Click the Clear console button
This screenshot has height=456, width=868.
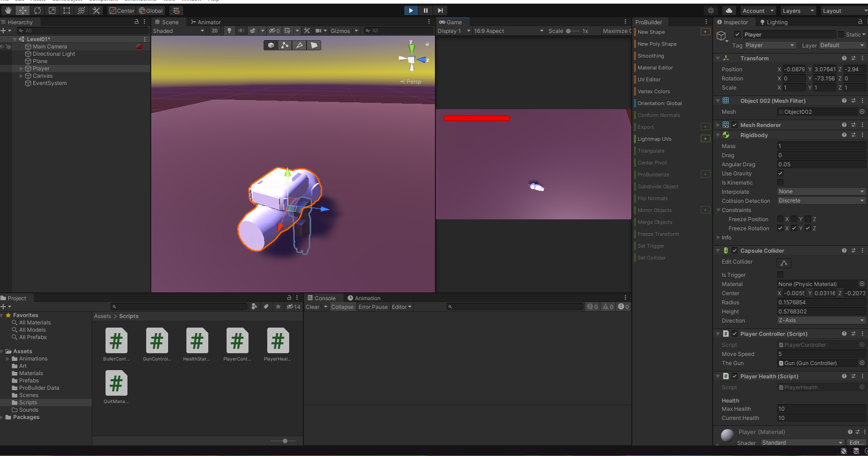(x=312, y=307)
